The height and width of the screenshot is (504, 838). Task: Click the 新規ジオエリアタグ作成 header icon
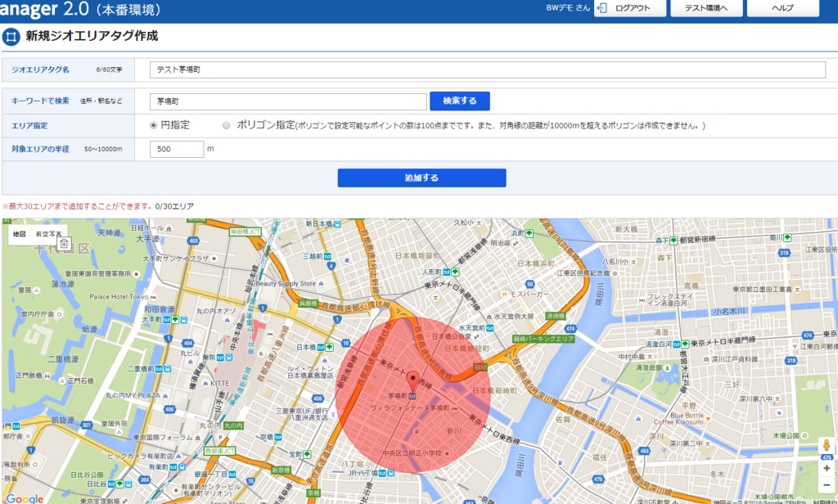click(11, 37)
